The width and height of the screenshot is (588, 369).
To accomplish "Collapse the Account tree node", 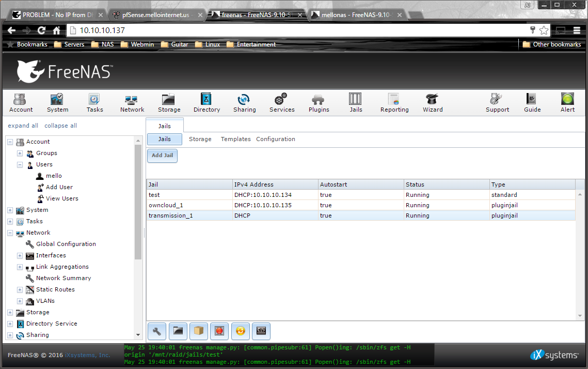I will tap(10, 142).
